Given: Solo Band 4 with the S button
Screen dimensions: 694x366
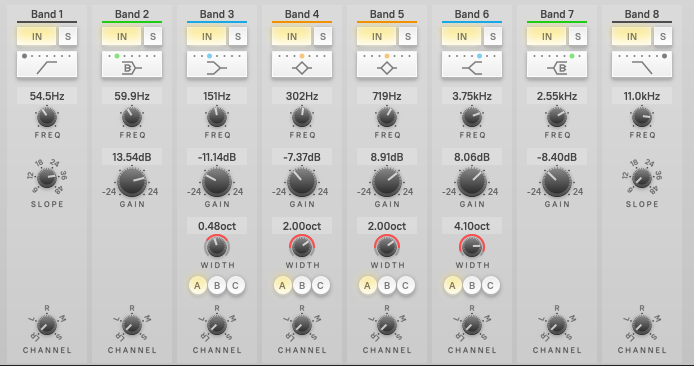Looking at the screenshot, I should (323, 36).
